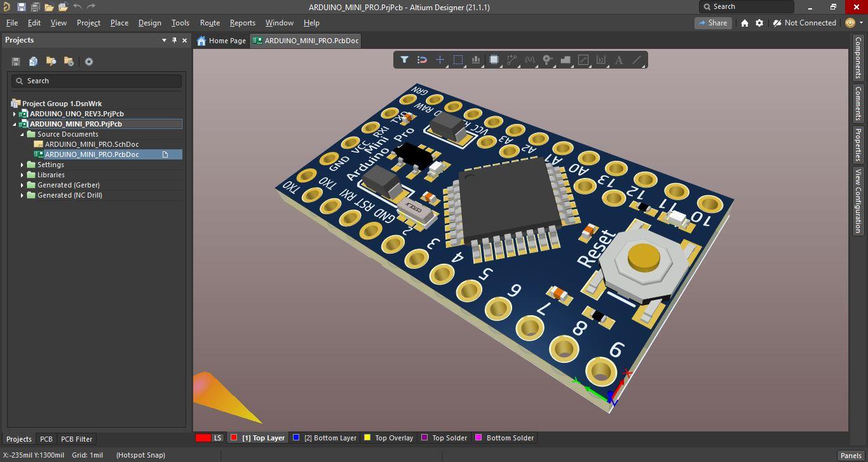The width and height of the screenshot is (868, 462).
Task: Click the title bar Search box
Action: [747, 6]
